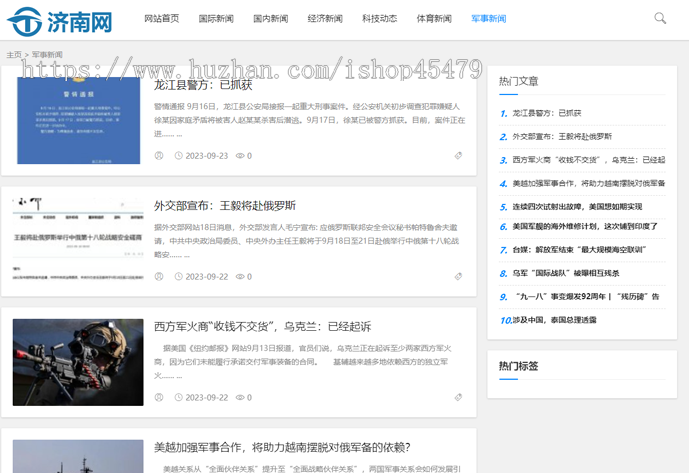
Task: Click the blue police notice thumbnail
Action: (x=78, y=120)
